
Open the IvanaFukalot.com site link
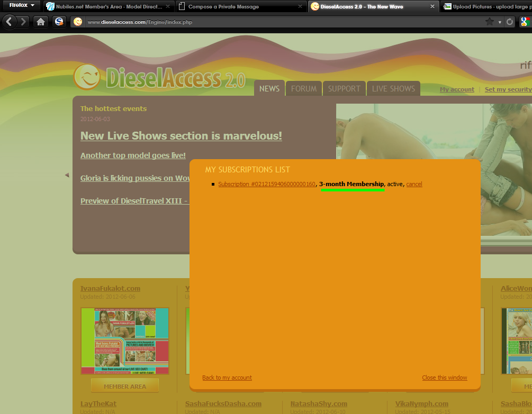tap(110, 288)
